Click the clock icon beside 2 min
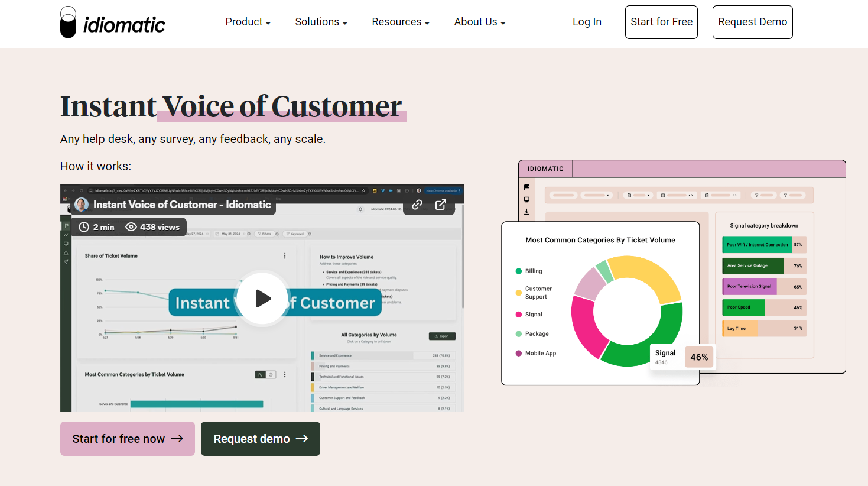Screen dimensions: 868x486 [84, 227]
